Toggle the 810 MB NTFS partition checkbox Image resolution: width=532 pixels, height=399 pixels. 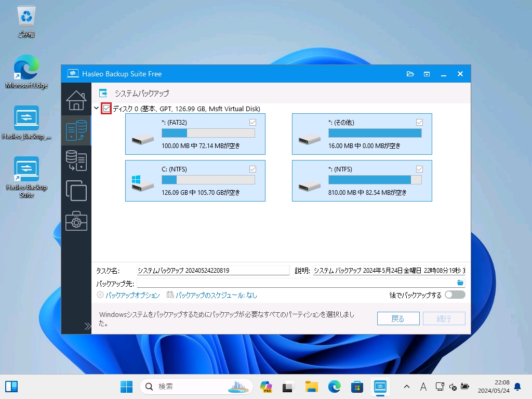419,169
